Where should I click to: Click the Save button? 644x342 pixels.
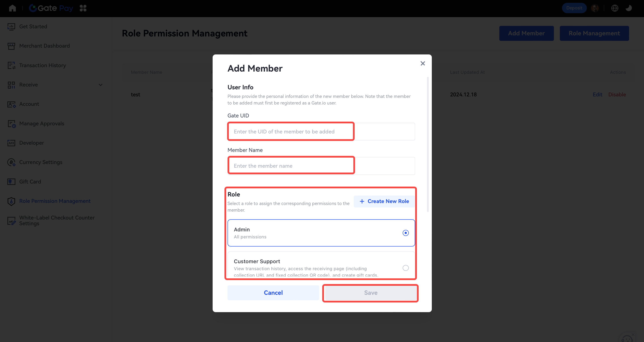tap(370, 293)
